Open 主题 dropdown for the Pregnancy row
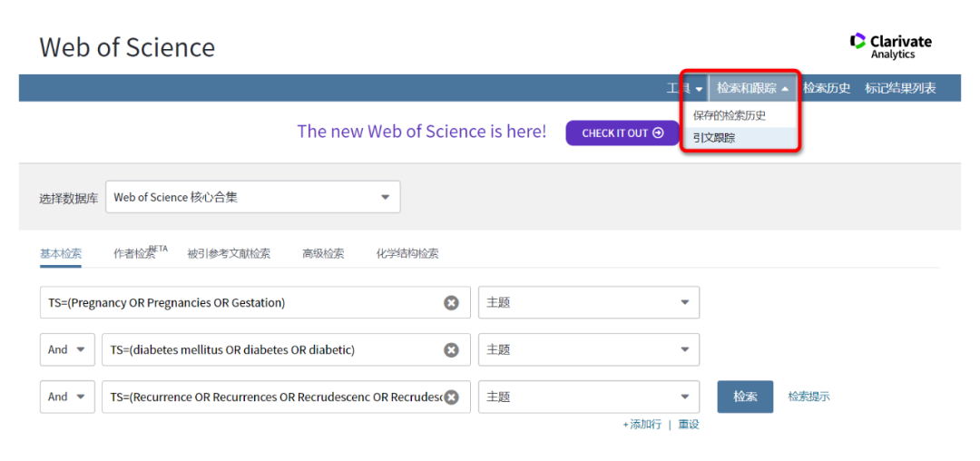The height and width of the screenshot is (461, 980). point(589,303)
